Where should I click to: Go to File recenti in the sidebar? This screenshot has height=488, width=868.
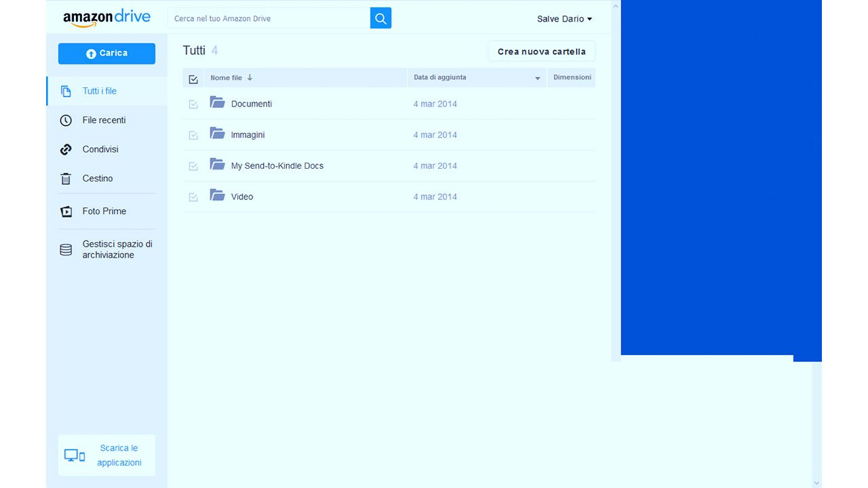[x=104, y=120]
